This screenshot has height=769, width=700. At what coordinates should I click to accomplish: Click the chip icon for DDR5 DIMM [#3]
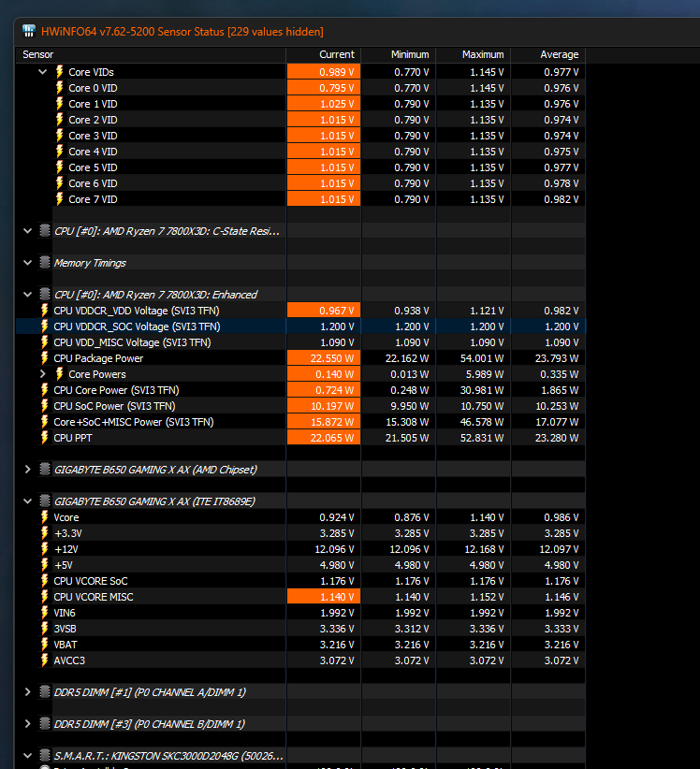coord(45,724)
